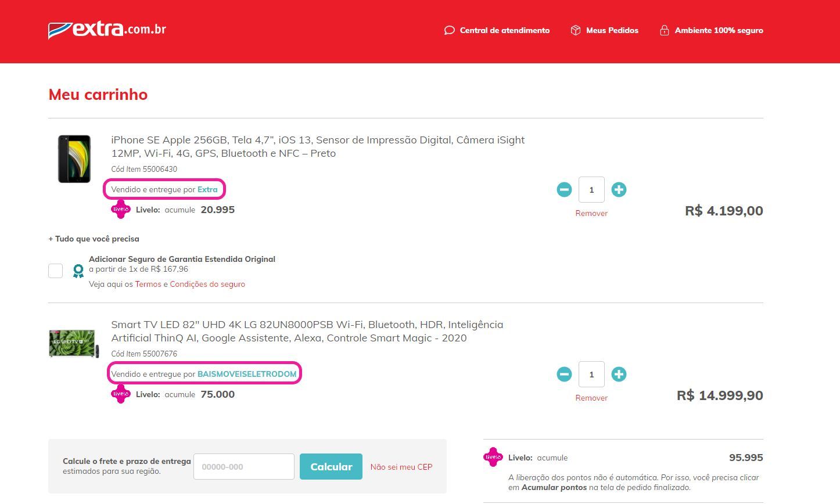The width and height of the screenshot is (840, 504).
Task: Click the + Tudo que você precisa label
Action: [x=94, y=239]
